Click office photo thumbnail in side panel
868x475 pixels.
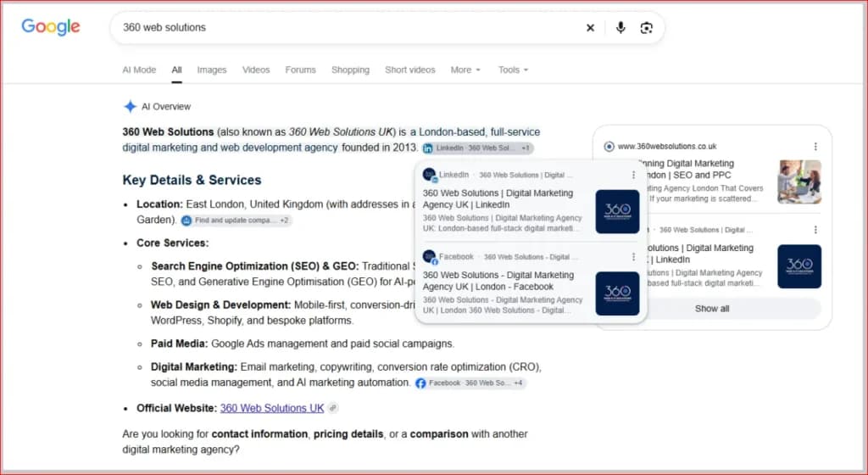tap(799, 182)
